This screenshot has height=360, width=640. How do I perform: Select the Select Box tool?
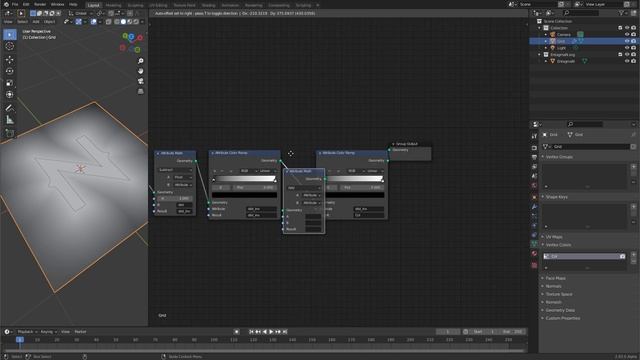[10, 35]
